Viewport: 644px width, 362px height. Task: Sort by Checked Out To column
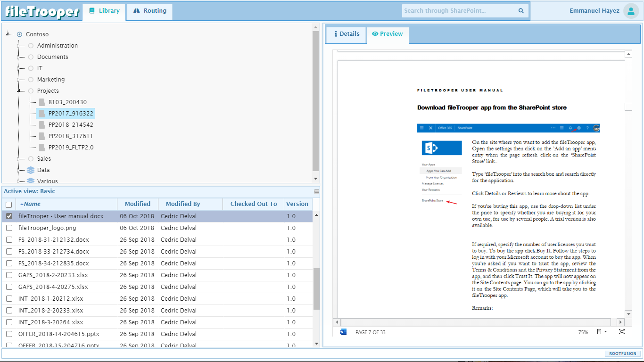tap(254, 204)
